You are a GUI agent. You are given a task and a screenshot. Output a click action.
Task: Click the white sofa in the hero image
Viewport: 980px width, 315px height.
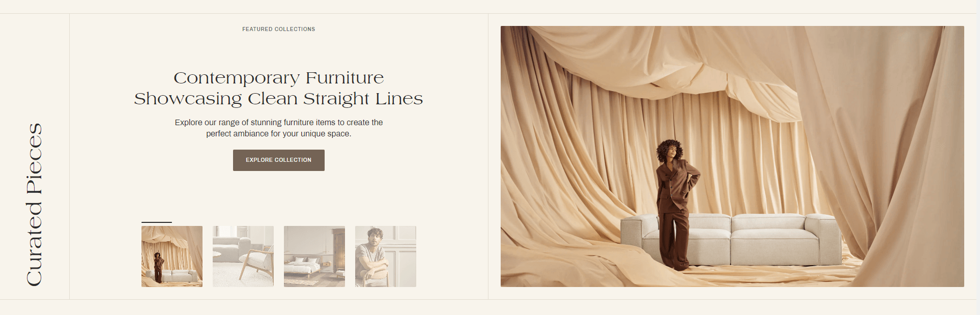click(x=731, y=239)
